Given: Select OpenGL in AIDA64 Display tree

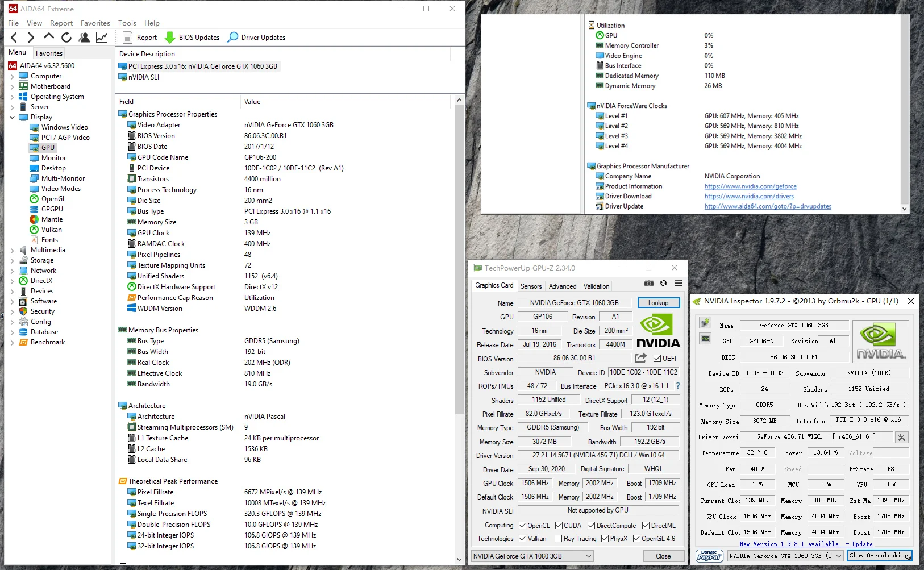Looking at the screenshot, I should [x=53, y=199].
